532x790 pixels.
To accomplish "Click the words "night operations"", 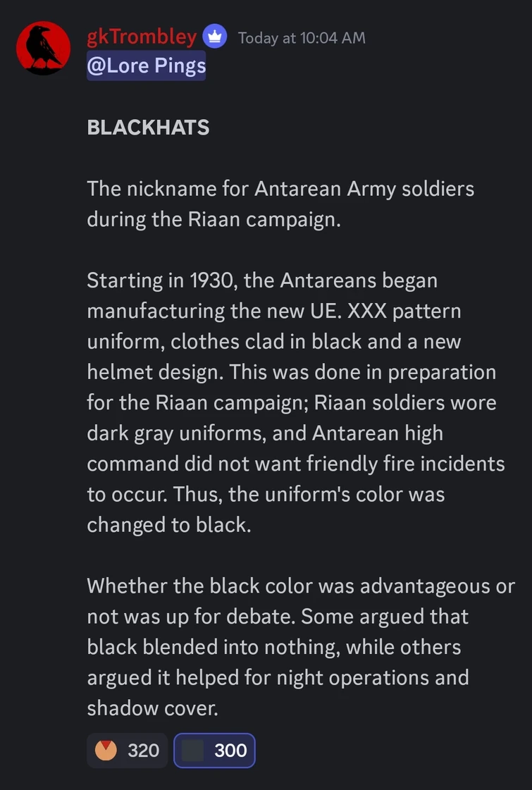I will 364,678.
